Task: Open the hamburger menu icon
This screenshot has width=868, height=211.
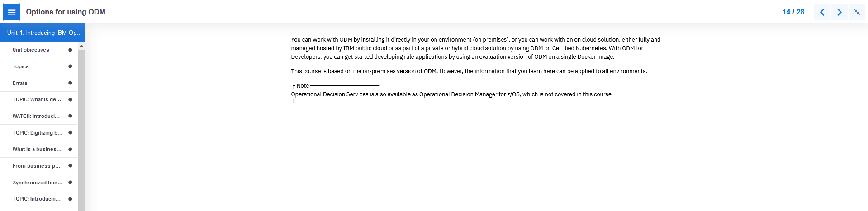Action: 12,12
